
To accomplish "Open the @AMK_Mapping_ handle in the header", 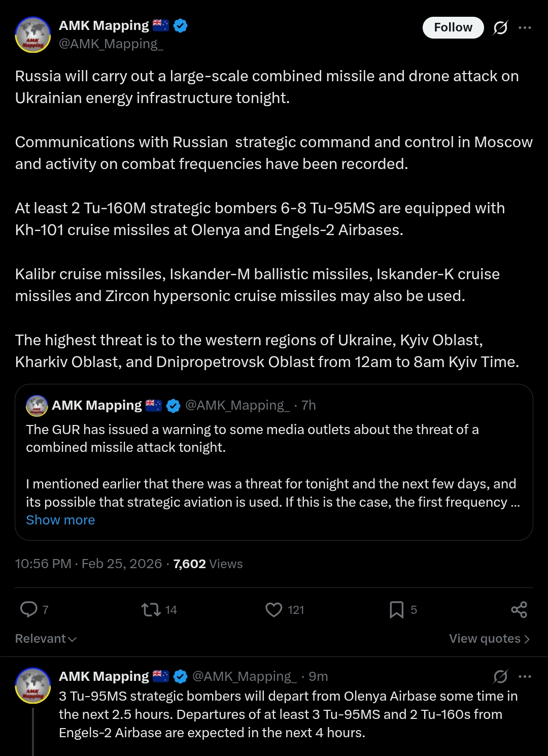I will [111, 44].
